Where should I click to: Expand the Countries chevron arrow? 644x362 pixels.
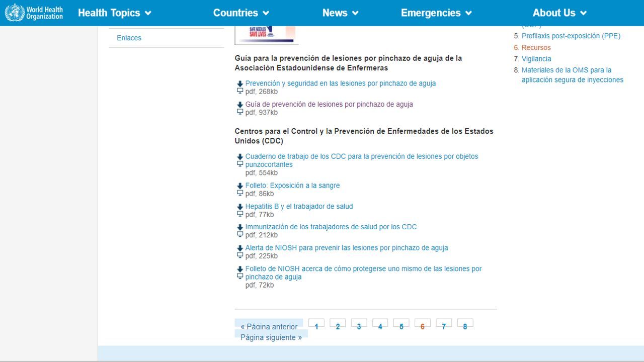click(x=266, y=14)
